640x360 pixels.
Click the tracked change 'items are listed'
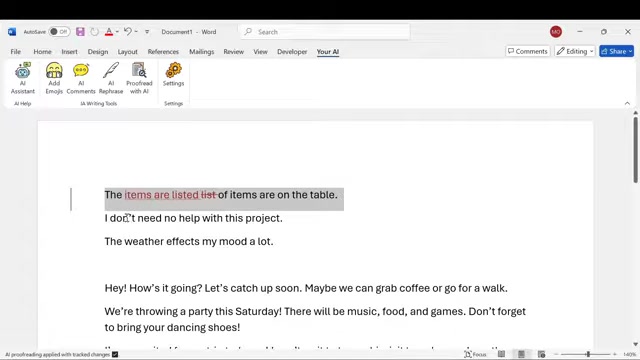[162, 195]
